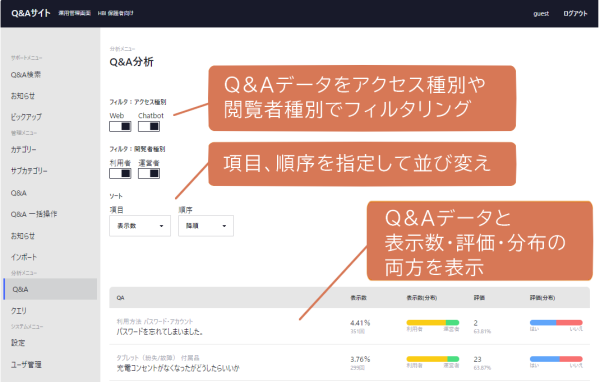Open Q&A検索 in the sidebar

[x=26, y=75]
